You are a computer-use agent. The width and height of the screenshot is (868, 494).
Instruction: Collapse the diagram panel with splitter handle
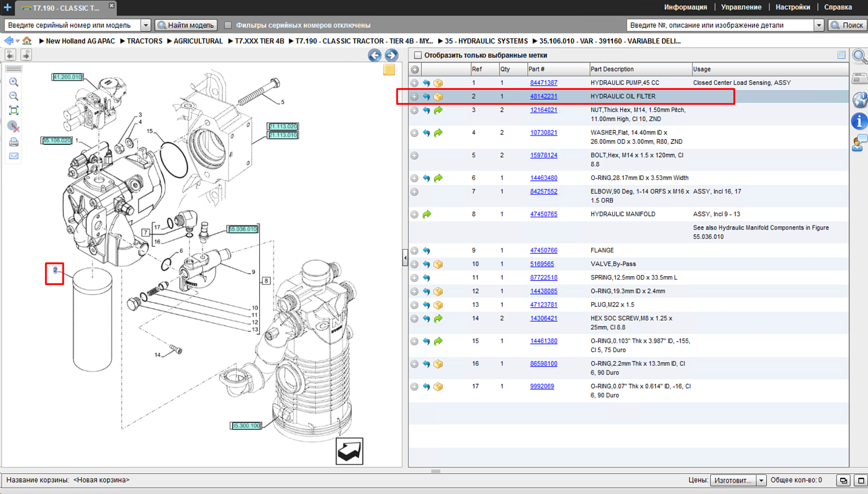[x=404, y=258]
